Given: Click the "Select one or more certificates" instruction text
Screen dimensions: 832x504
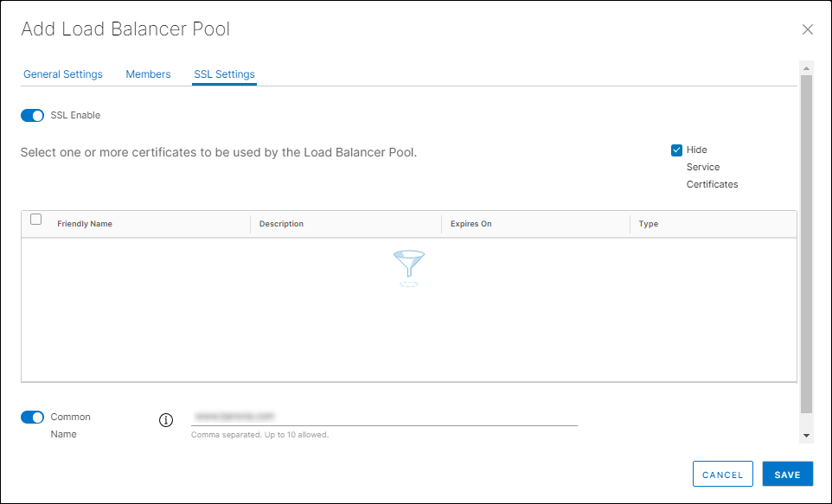Looking at the screenshot, I should coord(219,152).
